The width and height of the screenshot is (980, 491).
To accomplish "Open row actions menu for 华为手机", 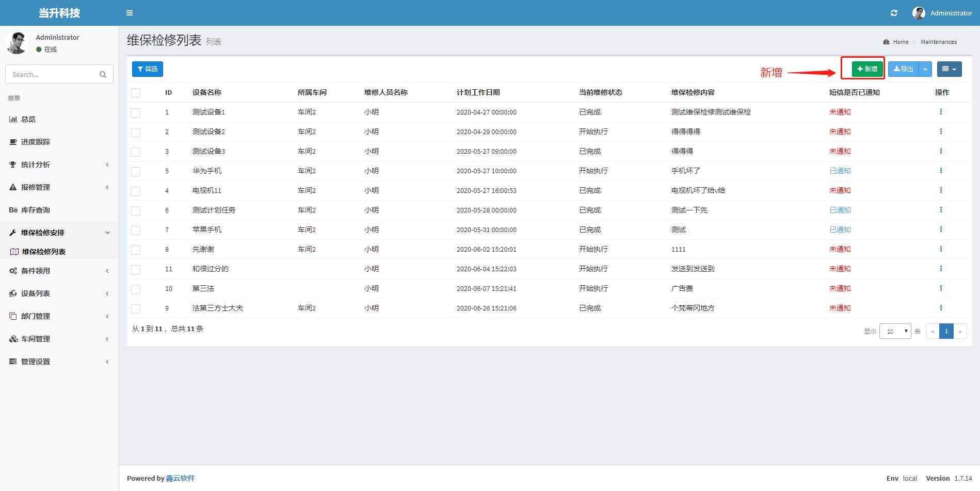I will pyautogui.click(x=941, y=171).
